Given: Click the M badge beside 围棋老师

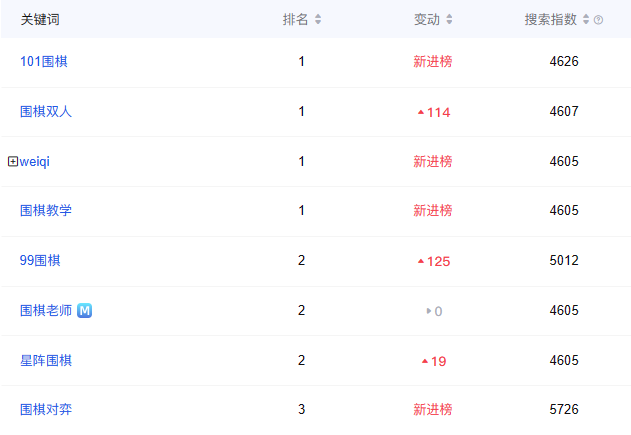Looking at the screenshot, I should (x=85, y=310).
